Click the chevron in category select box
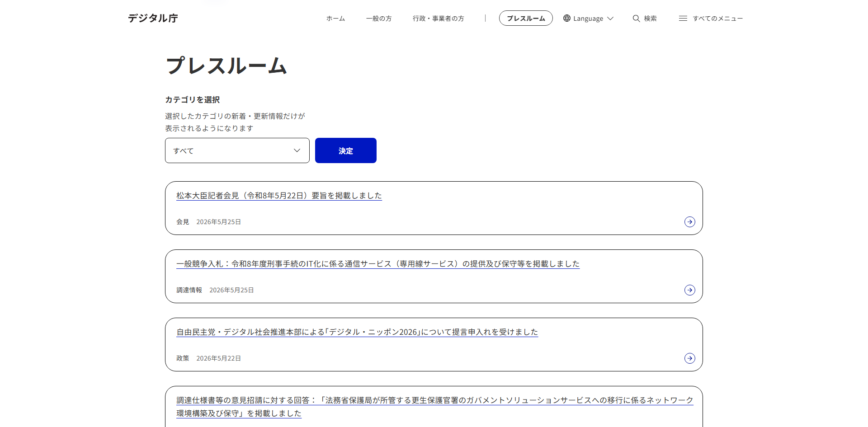 [297, 150]
